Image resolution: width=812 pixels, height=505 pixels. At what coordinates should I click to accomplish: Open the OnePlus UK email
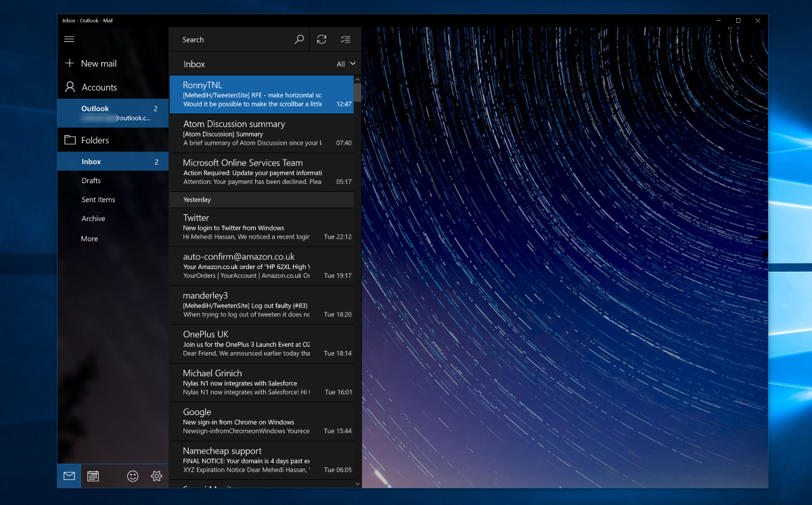261,343
